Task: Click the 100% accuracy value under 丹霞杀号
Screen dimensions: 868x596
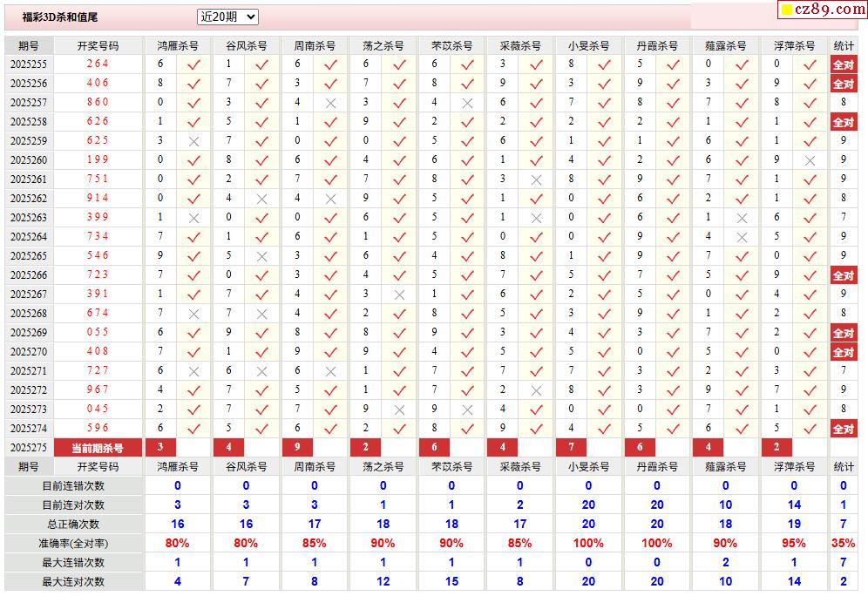Action: point(656,544)
